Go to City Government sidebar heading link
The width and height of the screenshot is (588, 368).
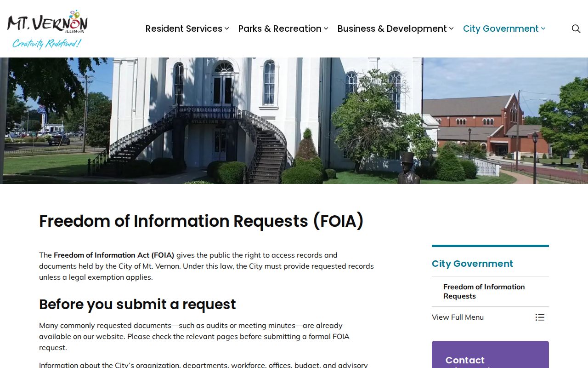[472, 264]
